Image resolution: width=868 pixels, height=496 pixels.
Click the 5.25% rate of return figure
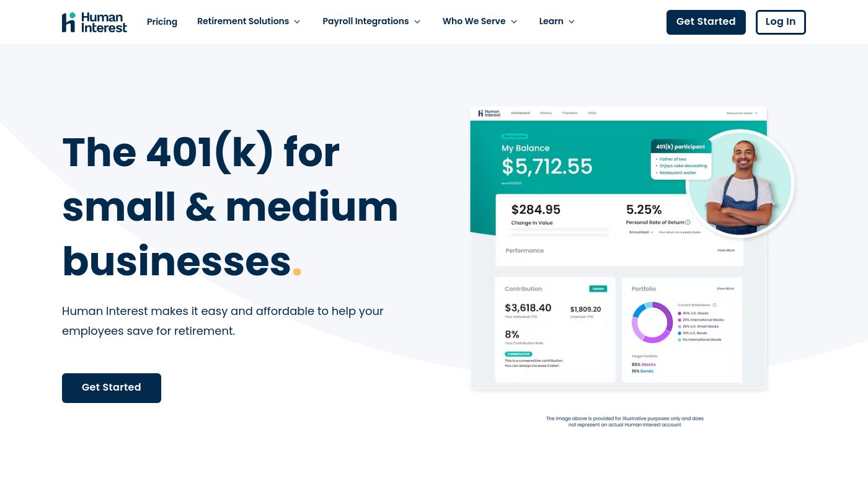tap(644, 210)
